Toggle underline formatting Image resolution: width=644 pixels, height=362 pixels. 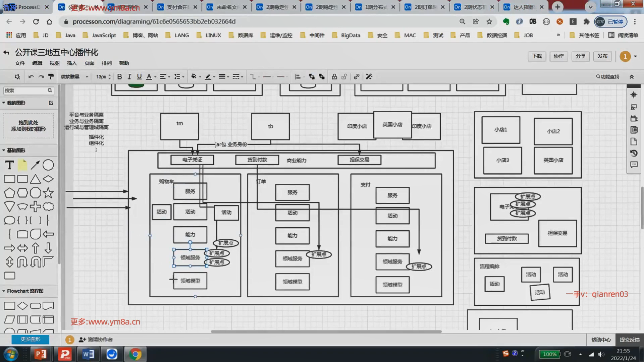point(139,77)
